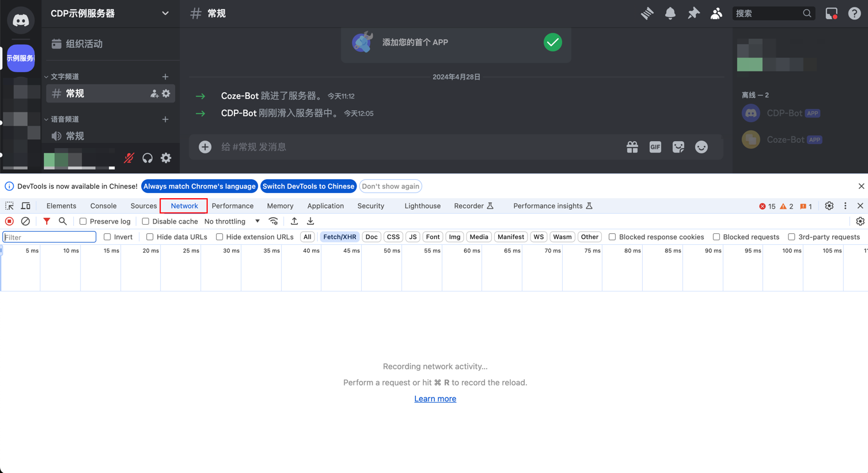Click the network Filter text field
This screenshot has height=473, width=868.
click(x=50, y=237)
